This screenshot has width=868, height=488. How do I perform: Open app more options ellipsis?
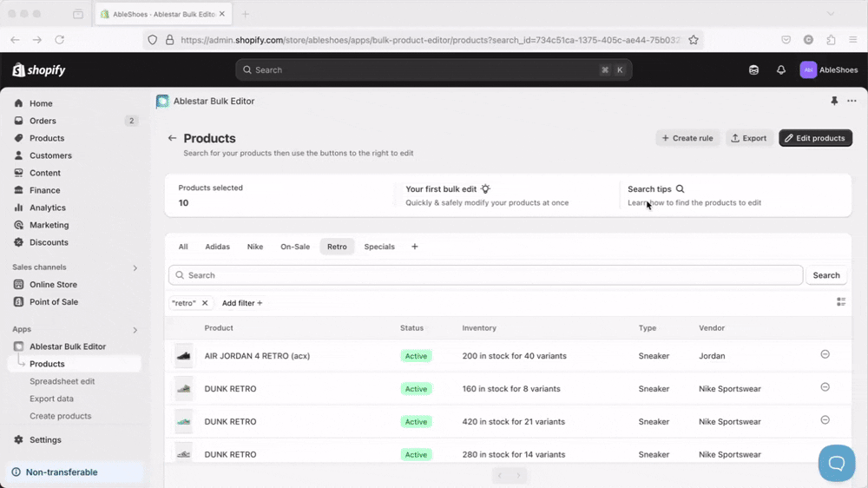click(852, 101)
